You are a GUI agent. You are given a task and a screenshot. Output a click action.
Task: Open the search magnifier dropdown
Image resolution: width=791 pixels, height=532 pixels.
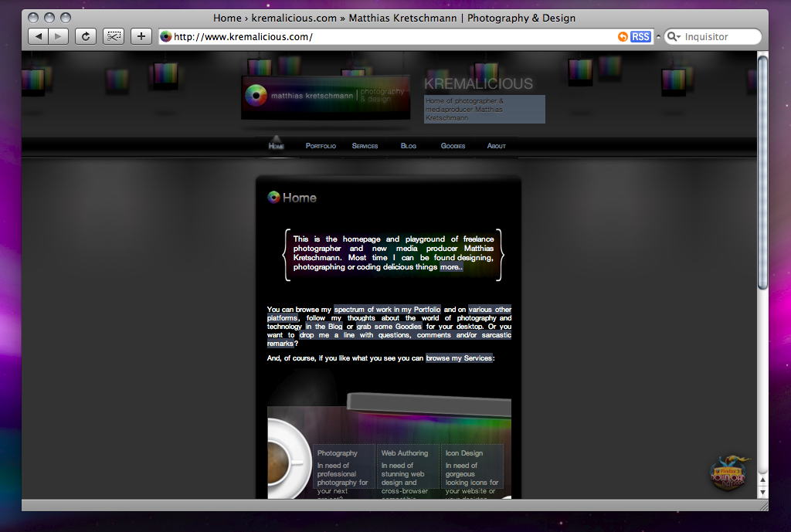[674, 36]
